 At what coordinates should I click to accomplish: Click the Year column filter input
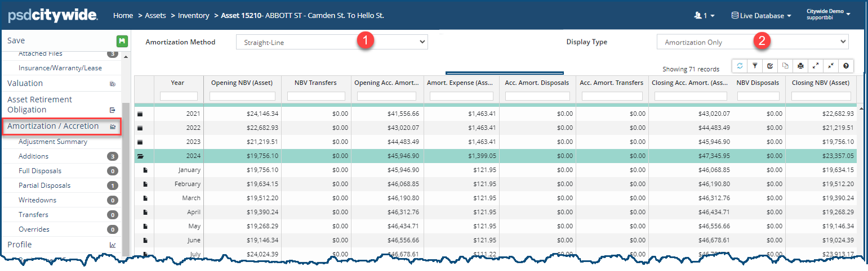coord(179,96)
